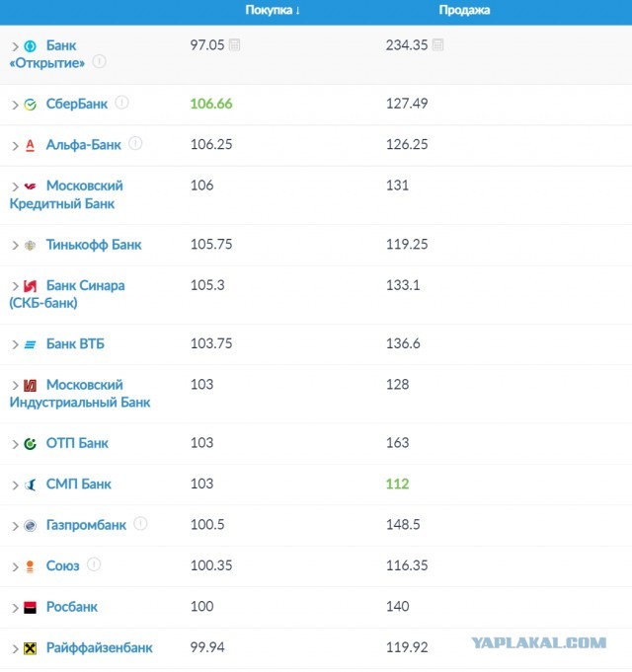Image resolution: width=632 pixels, height=672 pixels.
Task: Click the 99.94 buy rate value
Action: (x=207, y=647)
